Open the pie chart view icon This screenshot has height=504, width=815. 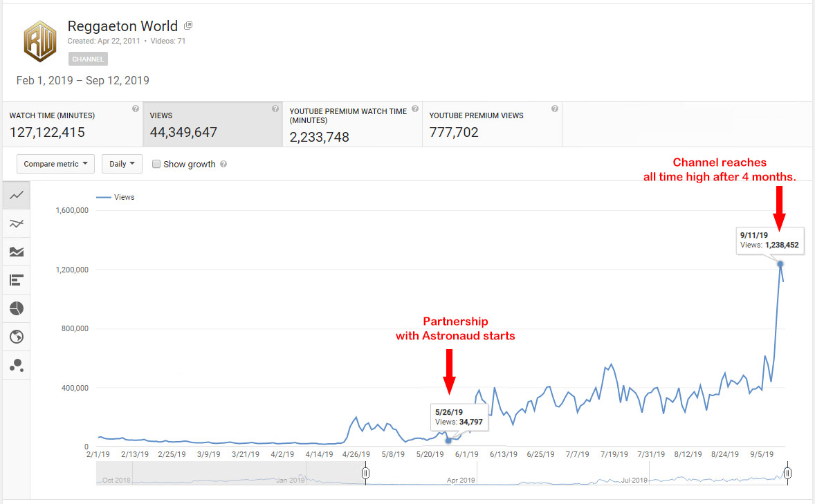[x=17, y=308]
